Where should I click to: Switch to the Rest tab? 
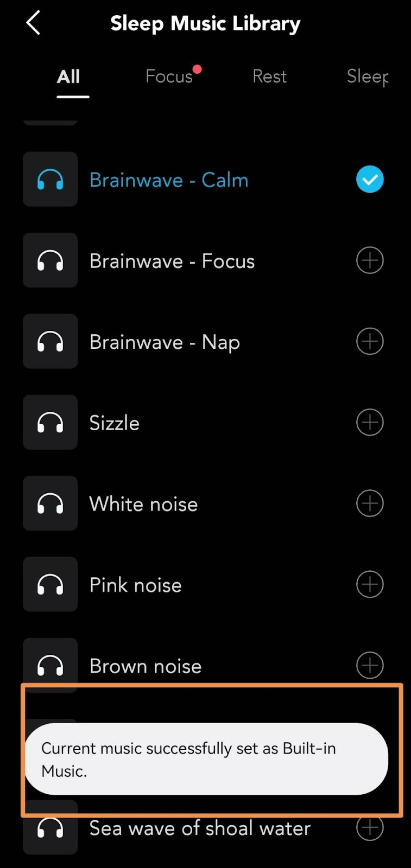[269, 76]
